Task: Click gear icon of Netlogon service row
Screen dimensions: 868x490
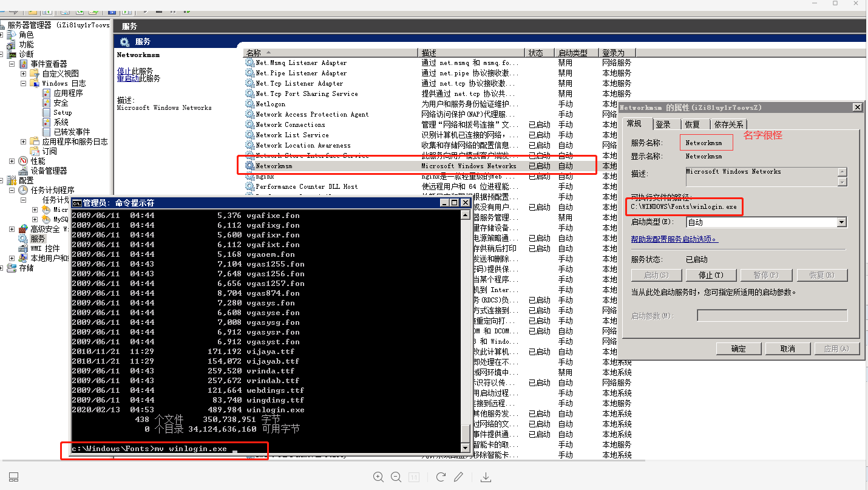Action: (249, 104)
